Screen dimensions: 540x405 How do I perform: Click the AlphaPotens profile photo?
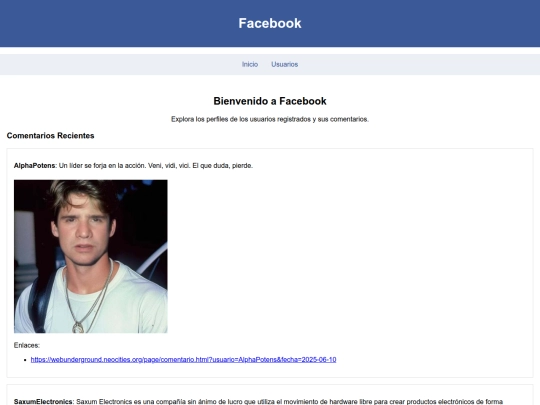coord(91,256)
